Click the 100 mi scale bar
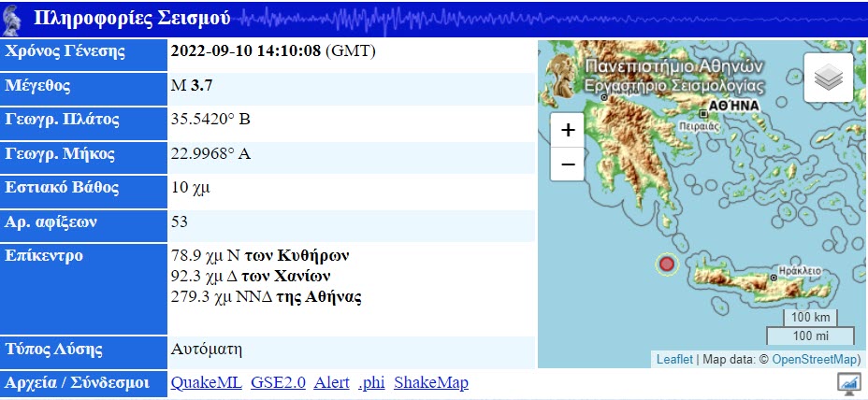868x400 pixels. [810, 336]
